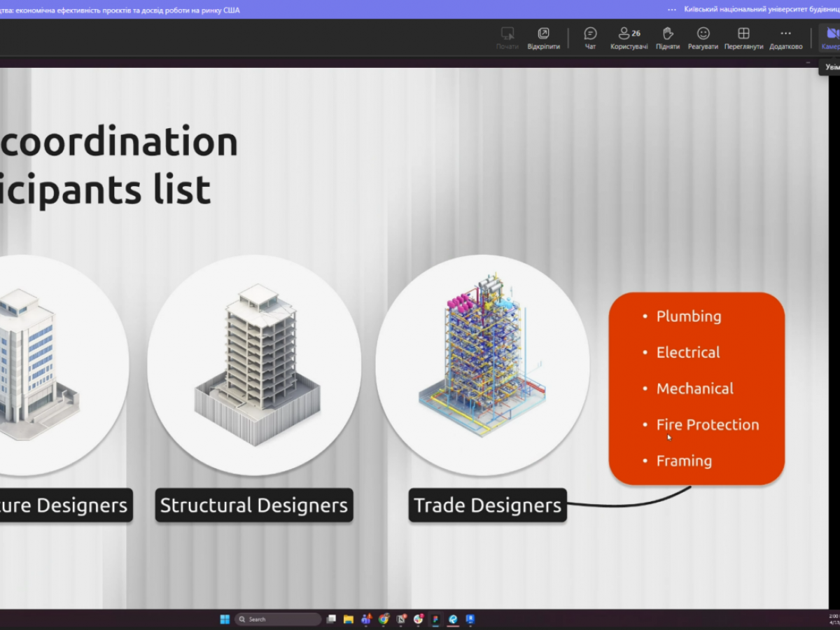Viewport: 840px width, 630px height.
Task: Open File Explorer from the taskbar
Action: pos(349,619)
